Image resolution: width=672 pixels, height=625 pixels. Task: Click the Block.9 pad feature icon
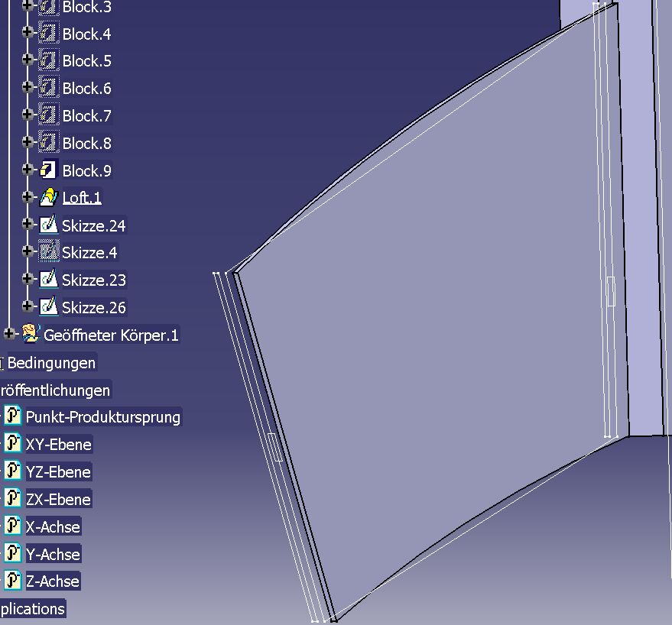[48, 170]
